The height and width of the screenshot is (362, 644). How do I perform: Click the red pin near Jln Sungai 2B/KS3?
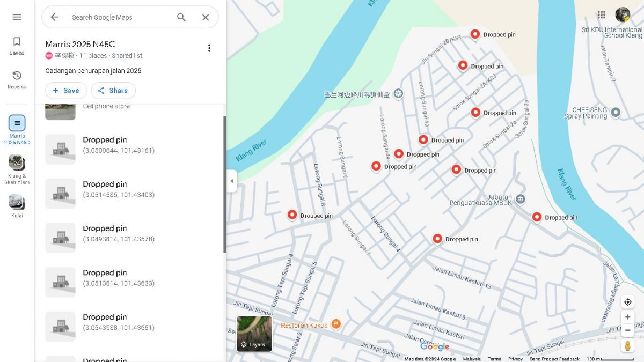tap(475, 34)
